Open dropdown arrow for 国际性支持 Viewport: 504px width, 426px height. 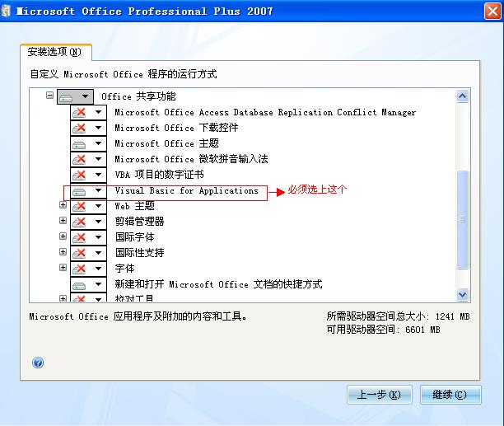98,253
